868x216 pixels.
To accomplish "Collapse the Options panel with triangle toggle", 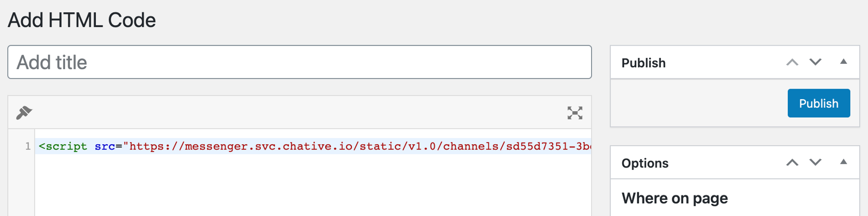I will [843, 162].
